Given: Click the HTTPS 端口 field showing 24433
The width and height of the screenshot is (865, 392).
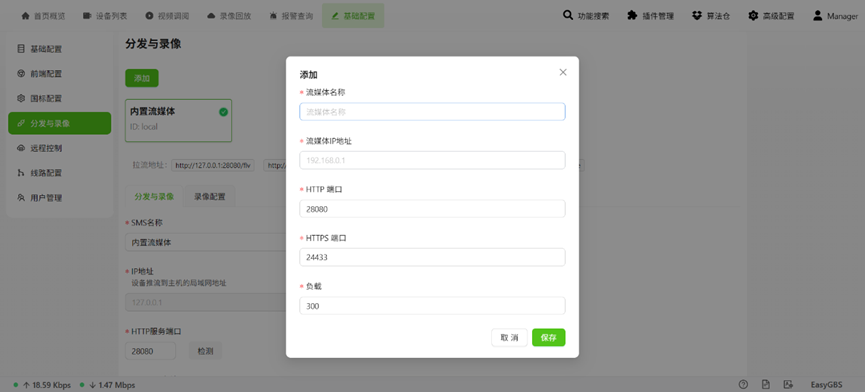Looking at the screenshot, I should pos(432,257).
